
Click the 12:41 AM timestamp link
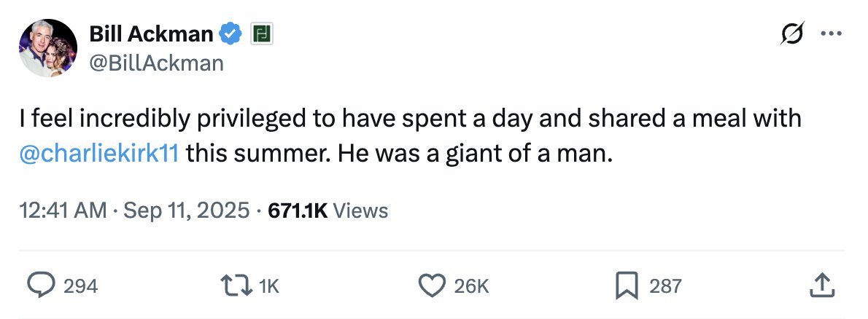coord(64,211)
